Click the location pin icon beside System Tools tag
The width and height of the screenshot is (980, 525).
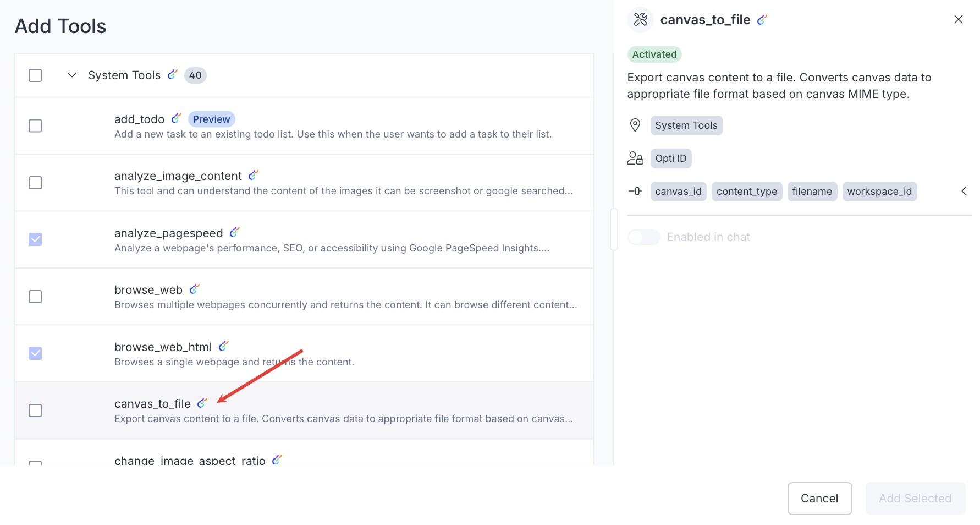635,125
